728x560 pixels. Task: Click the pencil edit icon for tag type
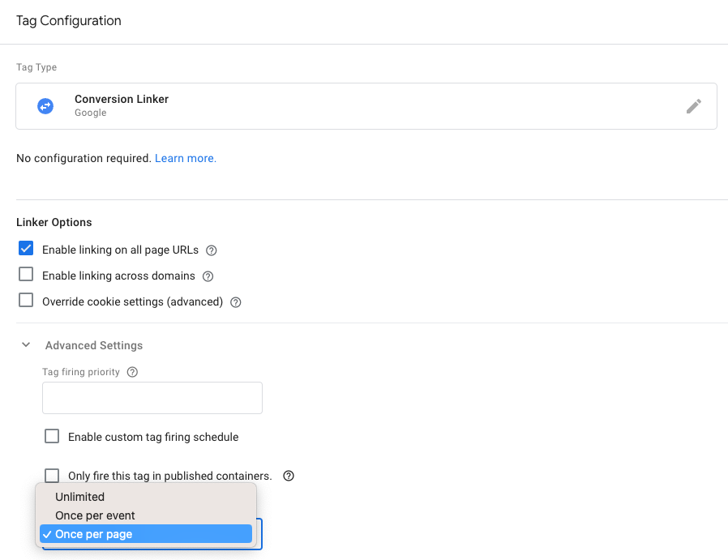coord(694,106)
